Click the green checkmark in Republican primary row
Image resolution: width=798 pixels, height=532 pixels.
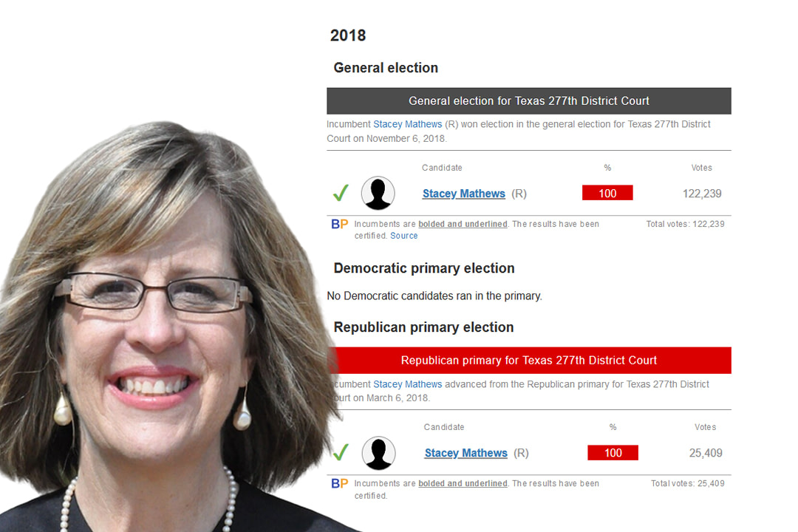click(x=341, y=451)
